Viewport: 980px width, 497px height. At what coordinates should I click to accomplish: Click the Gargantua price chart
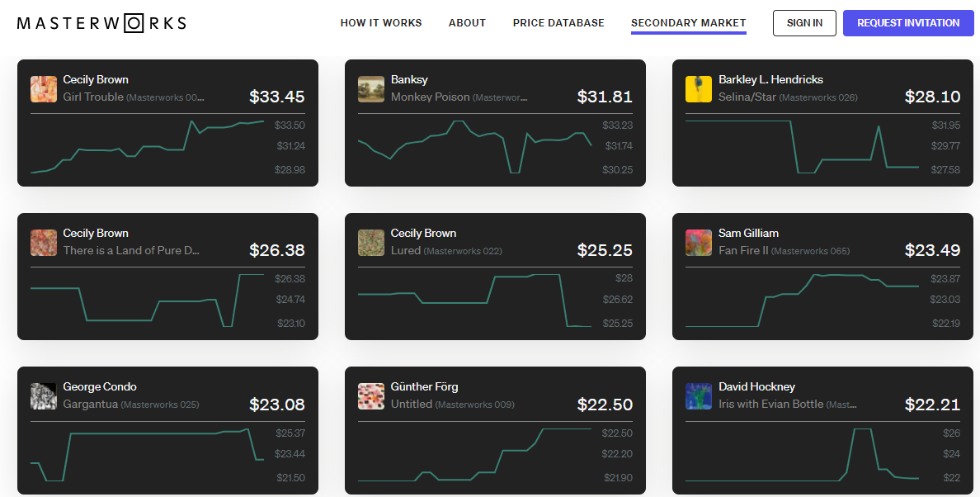click(147, 455)
